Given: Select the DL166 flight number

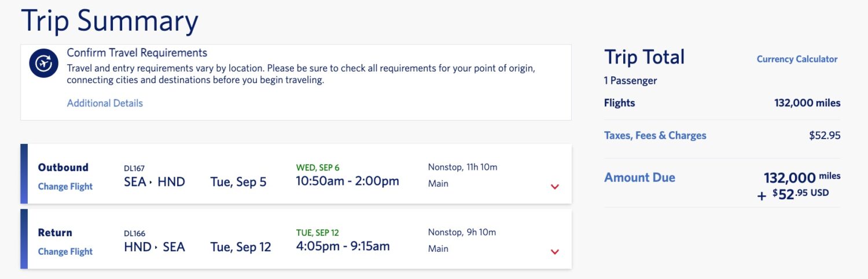Looking at the screenshot, I should click(134, 234).
